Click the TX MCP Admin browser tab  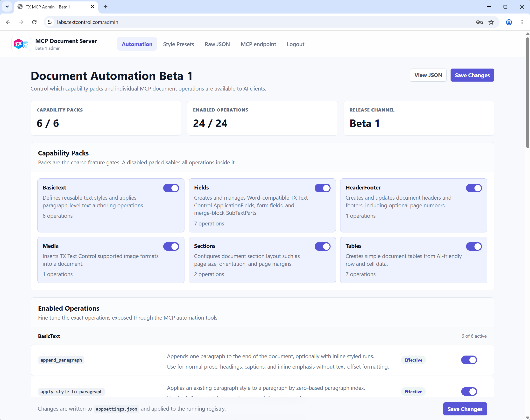coord(56,7)
